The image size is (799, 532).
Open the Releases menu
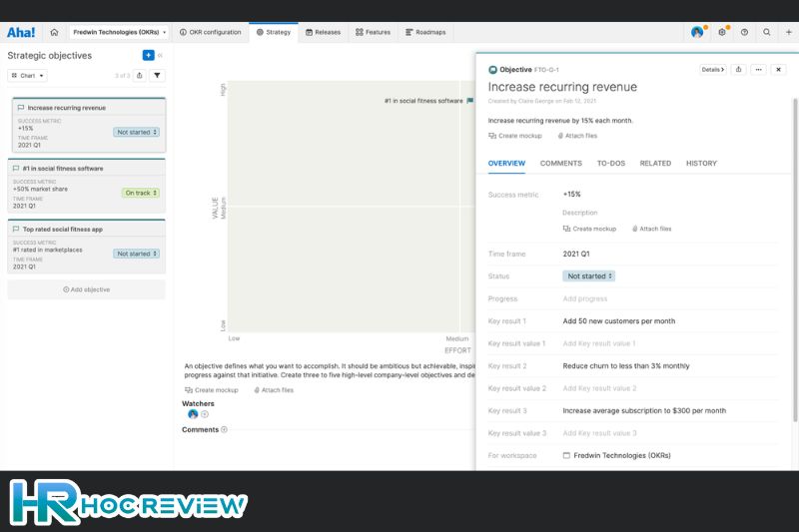[323, 32]
